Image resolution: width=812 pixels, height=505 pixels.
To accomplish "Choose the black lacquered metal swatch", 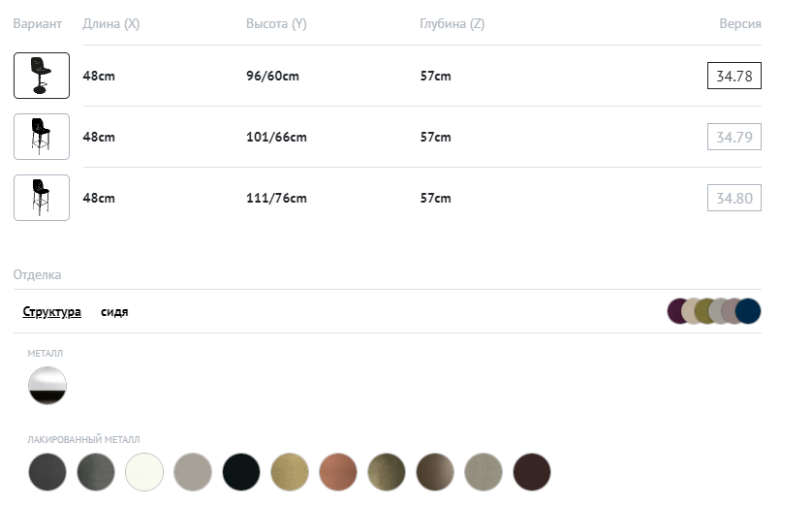I will click(241, 472).
